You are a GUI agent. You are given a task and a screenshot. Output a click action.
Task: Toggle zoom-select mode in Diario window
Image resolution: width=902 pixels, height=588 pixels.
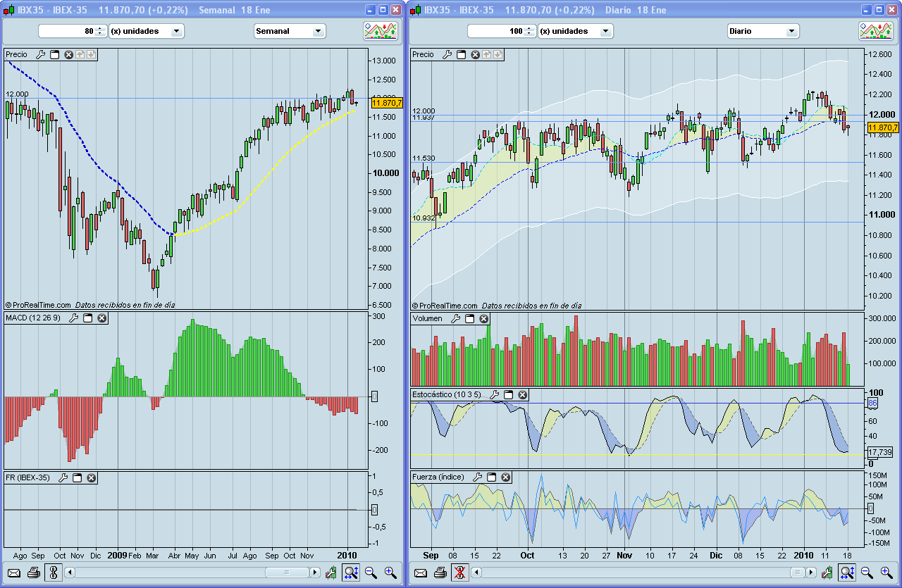coord(847,573)
